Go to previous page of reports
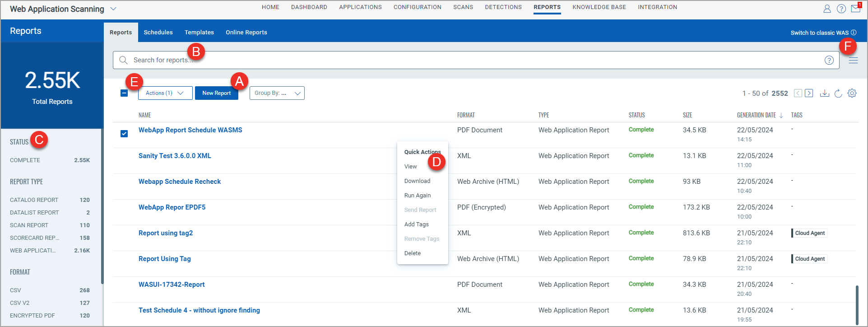868x327 pixels. (x=798, y=93)
